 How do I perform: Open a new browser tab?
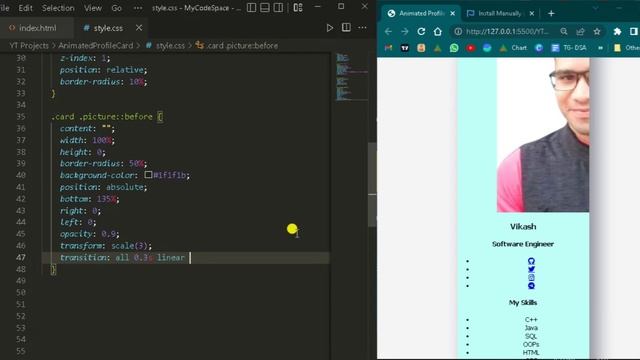pyautogui.click(x=551, y=13)
